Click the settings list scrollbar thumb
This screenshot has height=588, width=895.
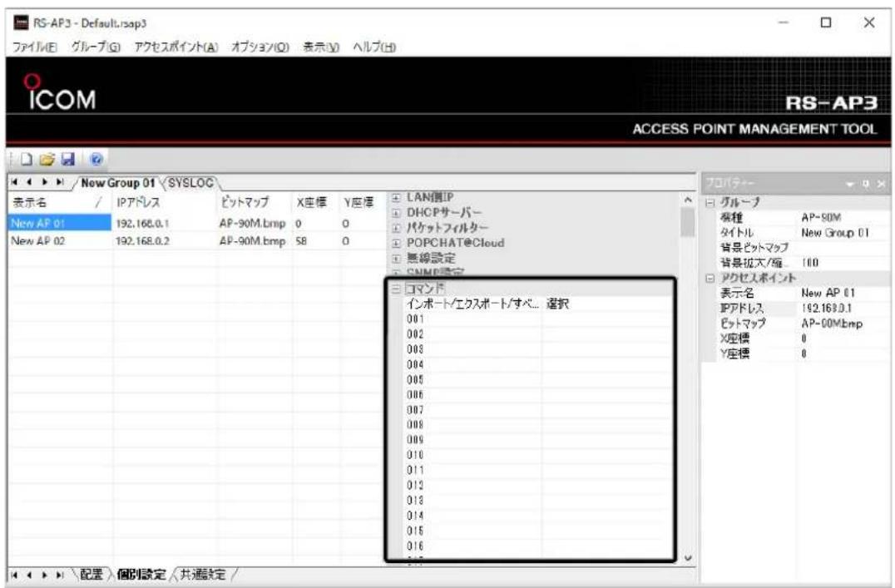point(688,222)
